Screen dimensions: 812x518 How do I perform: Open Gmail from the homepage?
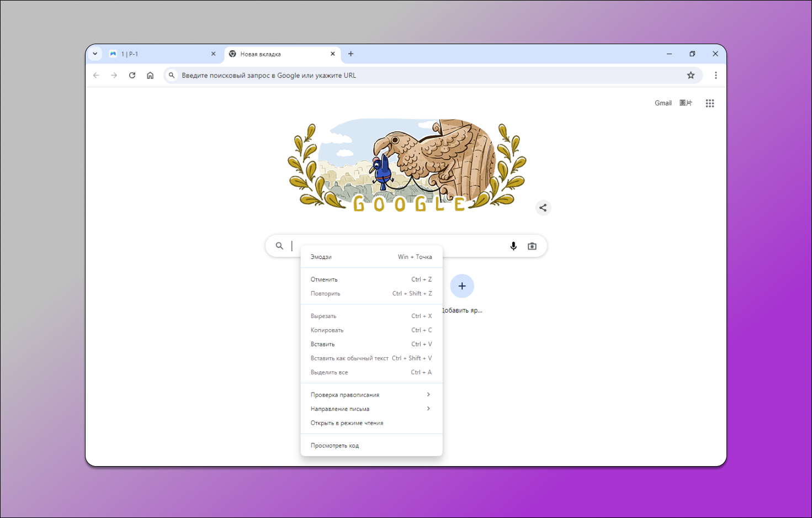(x=662, y=103)
